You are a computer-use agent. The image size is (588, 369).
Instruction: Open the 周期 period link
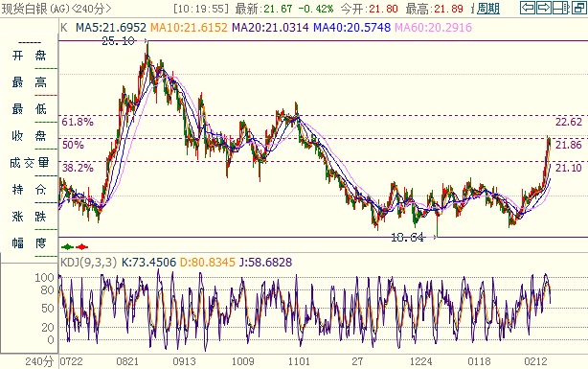pyautogui.click(x=488, y=9)
